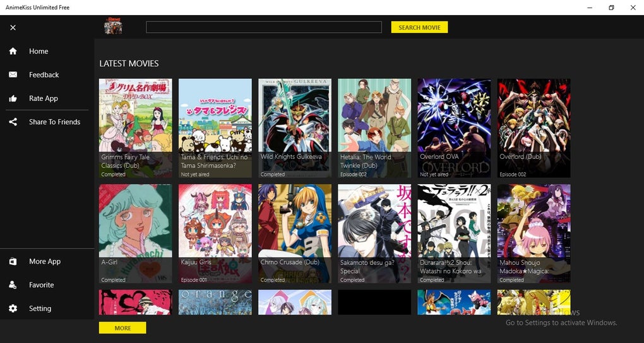The width and height of the screenshot is (644, 343).
Task: Open the Setting label in the sidebar
Action: click(x=40, y=308)
